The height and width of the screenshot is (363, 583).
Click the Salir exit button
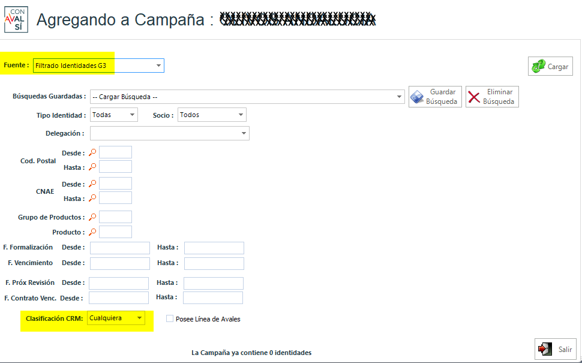pyautogui.click(x=555, y=349)
